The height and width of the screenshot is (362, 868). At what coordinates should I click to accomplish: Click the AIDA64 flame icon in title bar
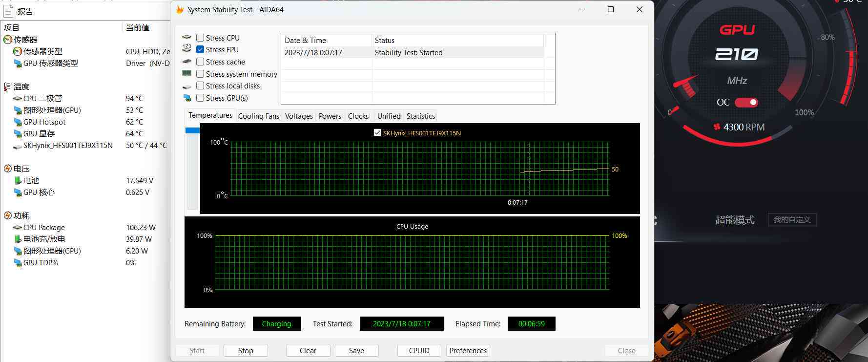point(180,9)
